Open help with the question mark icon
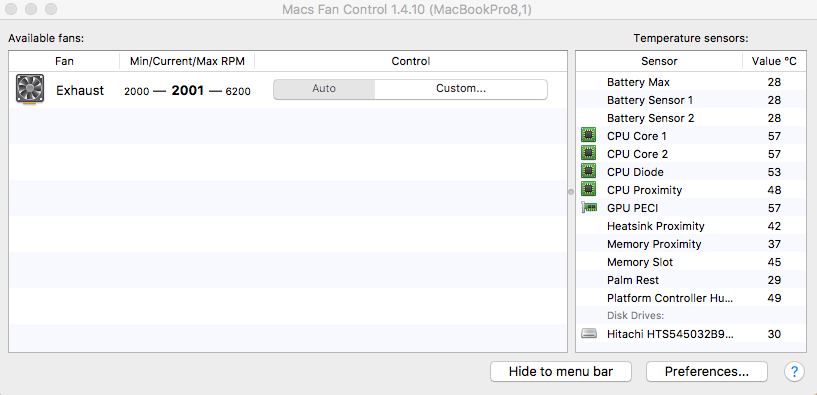The height and width of the screenshot is (395, 817). click(x=794, y=372)
